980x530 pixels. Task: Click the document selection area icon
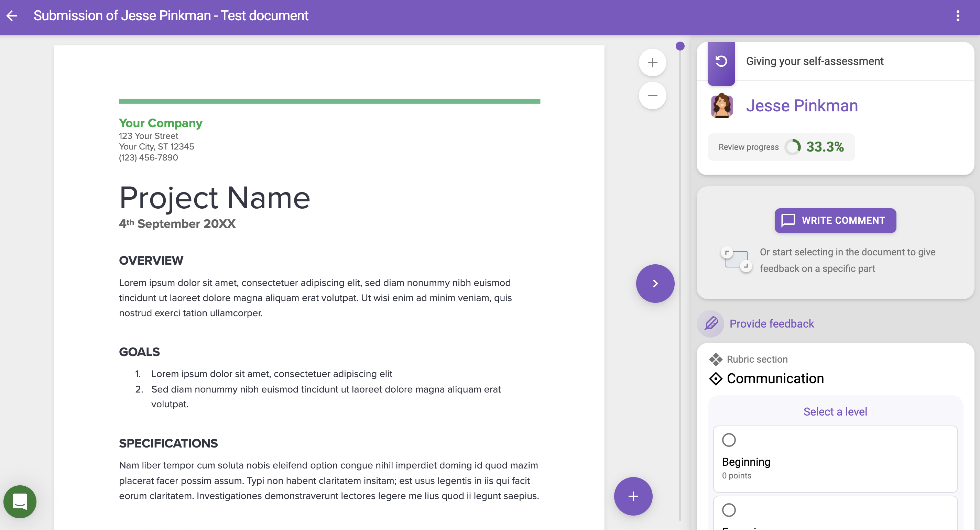(736, 260)
